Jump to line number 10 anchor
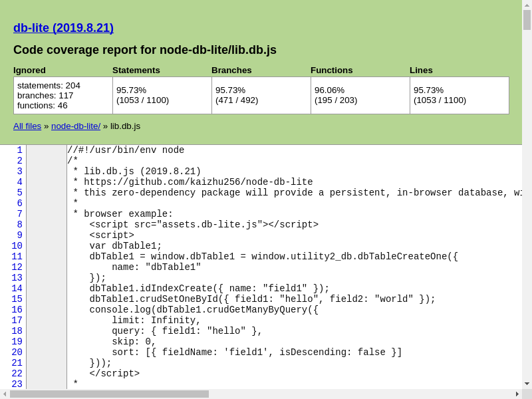 [17, 245]
